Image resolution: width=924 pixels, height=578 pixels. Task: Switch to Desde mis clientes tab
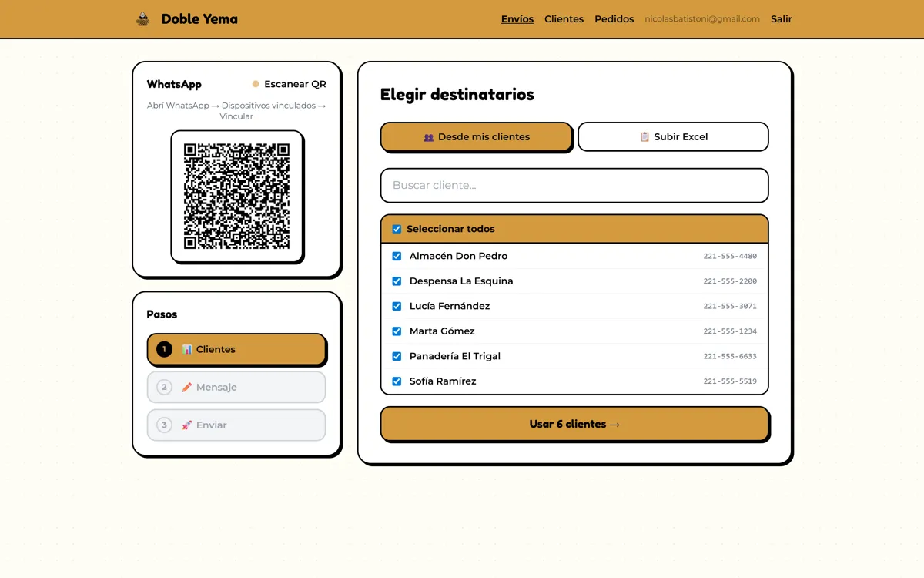click(x=477, y=136)
